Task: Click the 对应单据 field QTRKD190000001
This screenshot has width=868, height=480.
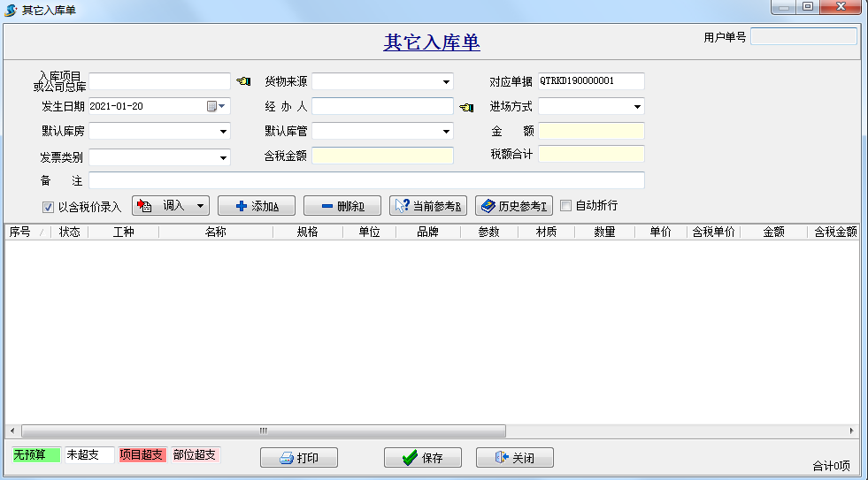Action: (591, 80)
